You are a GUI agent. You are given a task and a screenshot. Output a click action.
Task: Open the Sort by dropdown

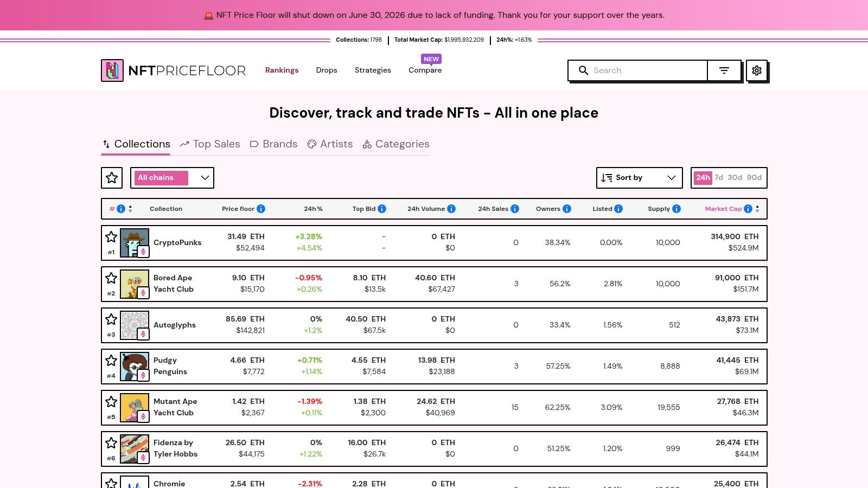click(x=640, y=178)
